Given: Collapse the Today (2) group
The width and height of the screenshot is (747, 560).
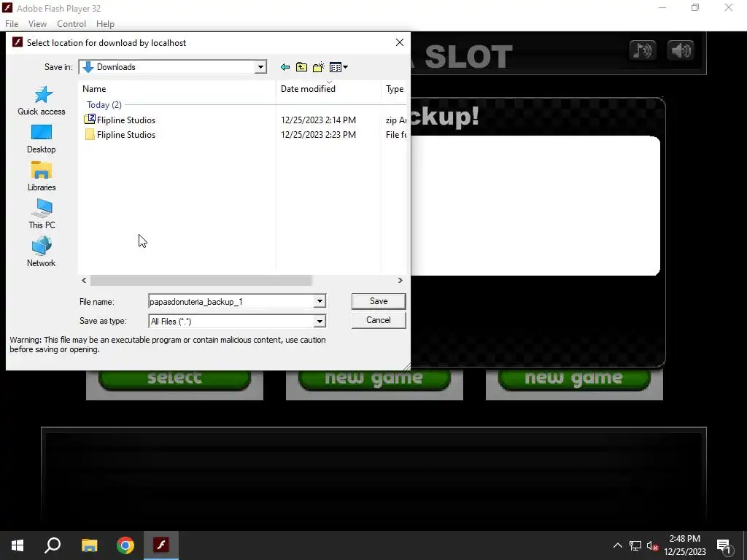Looking at the screenshot, I should click(104, 105).
